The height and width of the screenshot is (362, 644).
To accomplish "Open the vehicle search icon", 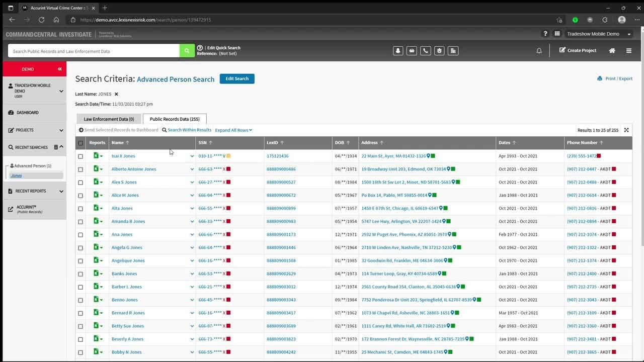I will (x=412, y=51).
